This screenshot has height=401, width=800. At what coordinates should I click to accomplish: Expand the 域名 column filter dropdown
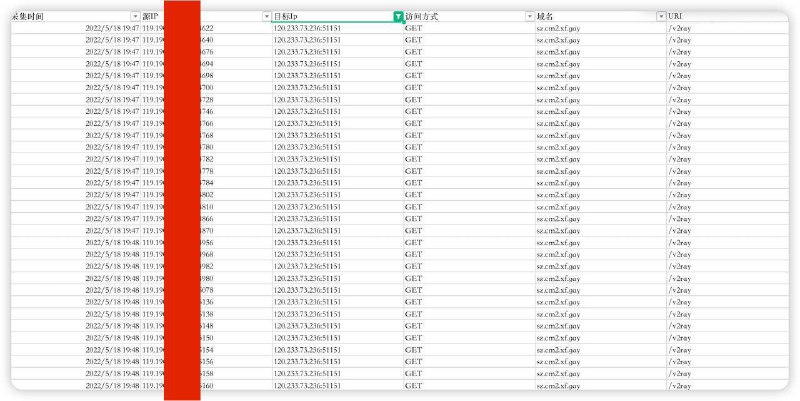coord(660,17)
